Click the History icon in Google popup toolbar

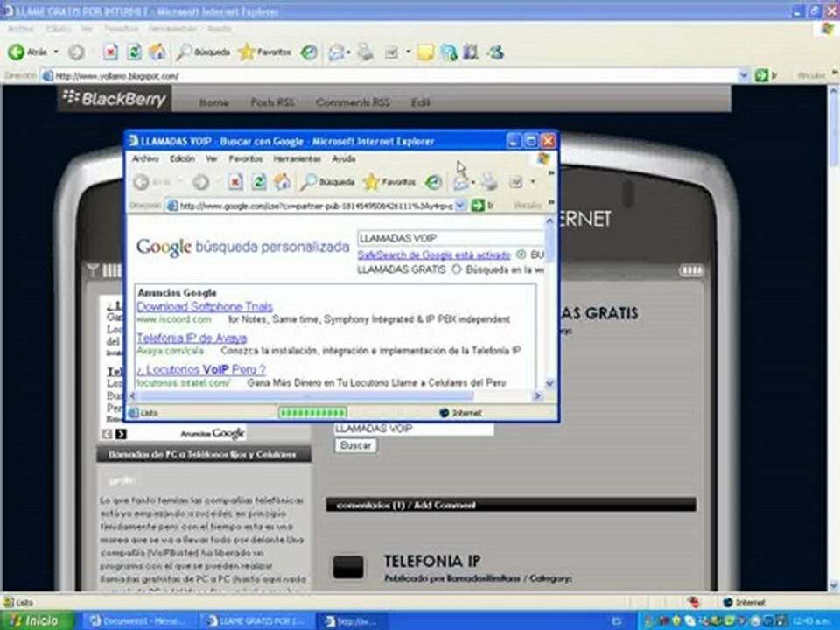point(433,182)
